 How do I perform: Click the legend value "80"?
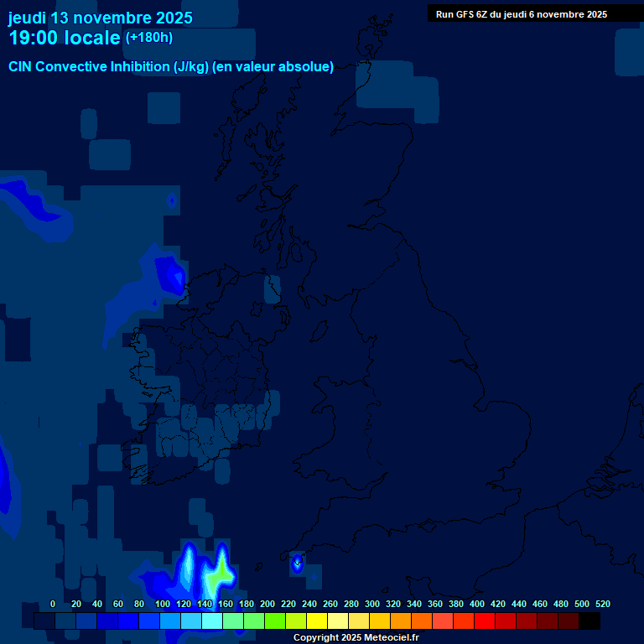[139, 604]
